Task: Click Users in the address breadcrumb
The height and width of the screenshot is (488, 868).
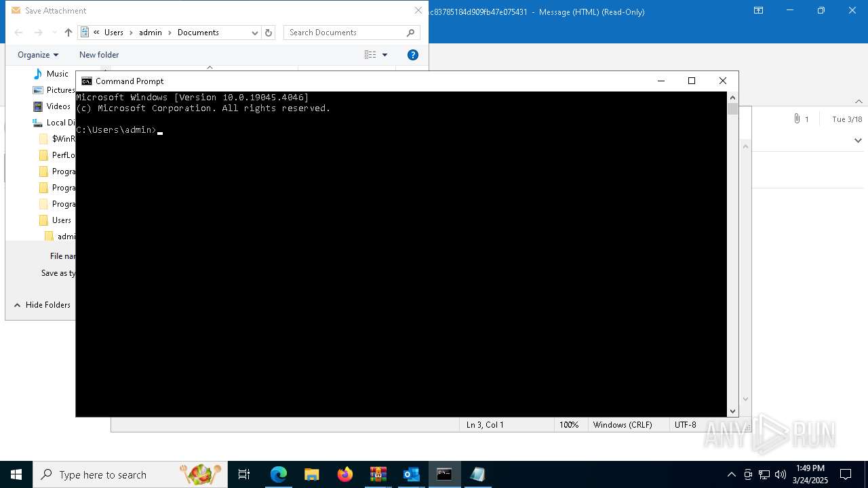Action: [114, 33]
